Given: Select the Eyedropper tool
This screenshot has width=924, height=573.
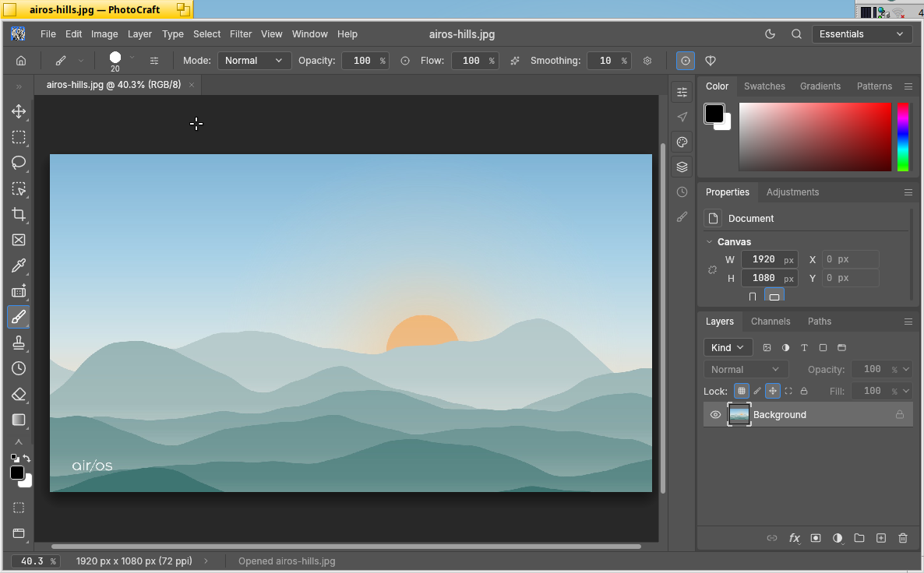Looking at the screenshot, I should pyautogui.click(x=19, y=265).
